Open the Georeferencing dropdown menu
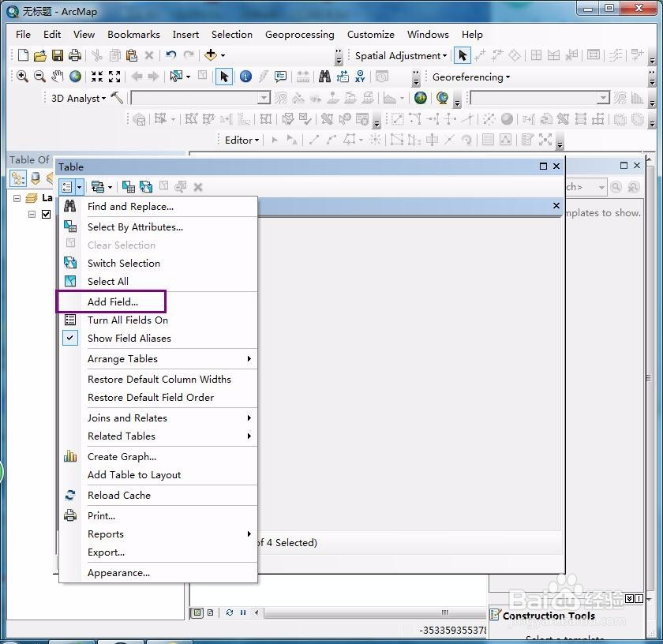This screenshot has width=663, height=644. 471,77
